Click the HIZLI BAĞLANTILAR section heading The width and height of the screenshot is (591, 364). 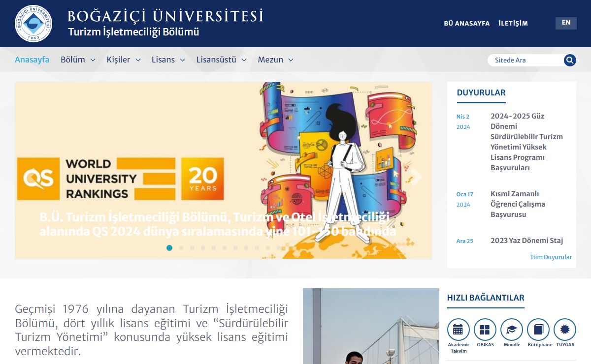tap(486, 298)
